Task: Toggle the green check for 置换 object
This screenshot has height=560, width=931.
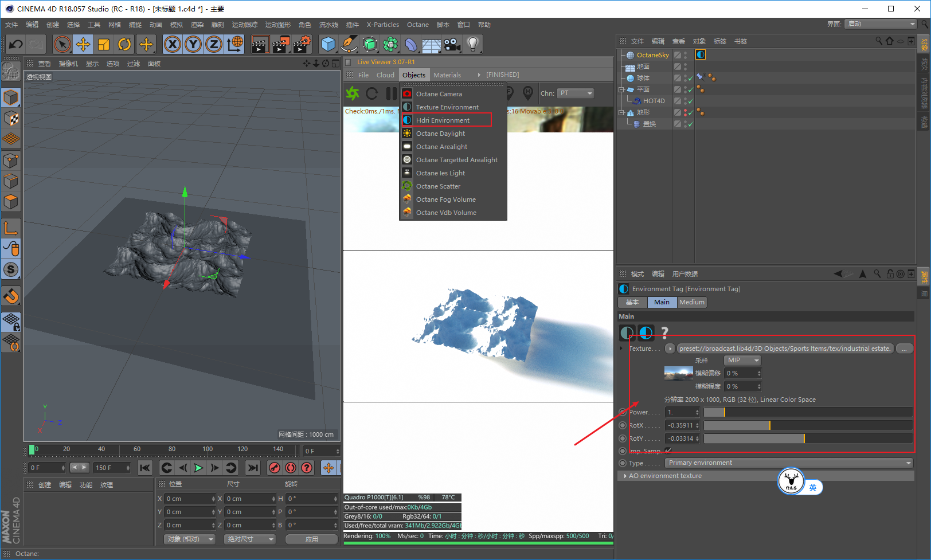Action: (690, 124)
